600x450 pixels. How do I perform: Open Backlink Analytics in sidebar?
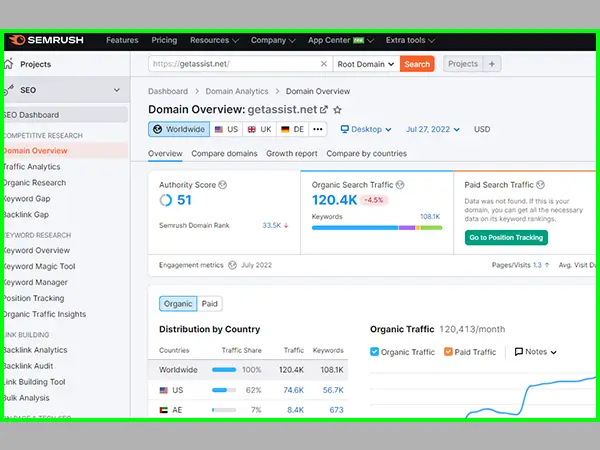pos(35,350)
